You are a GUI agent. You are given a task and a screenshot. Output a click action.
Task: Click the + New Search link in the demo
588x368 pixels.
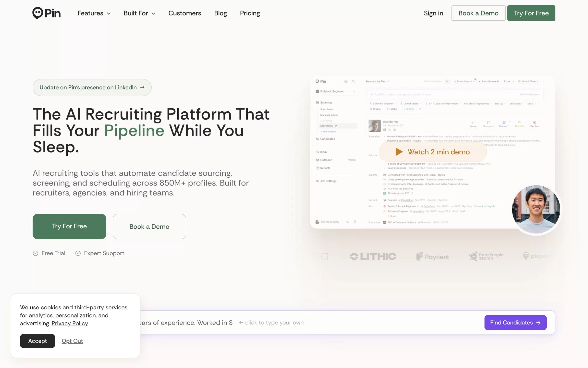point(328,131)
